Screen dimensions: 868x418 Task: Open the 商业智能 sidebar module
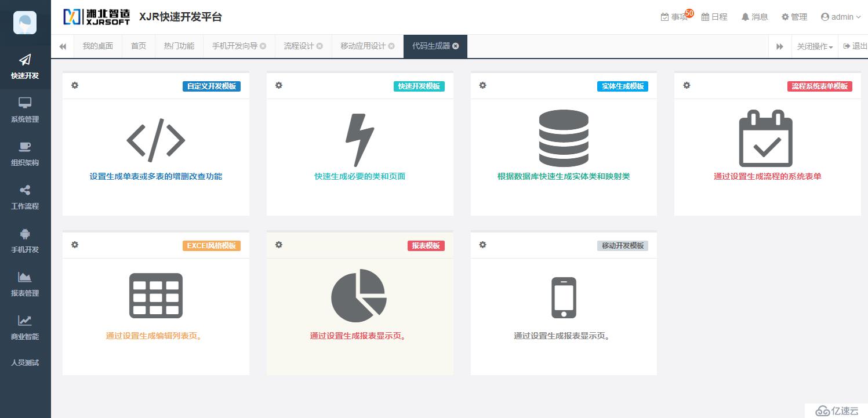tap(25, 328)
